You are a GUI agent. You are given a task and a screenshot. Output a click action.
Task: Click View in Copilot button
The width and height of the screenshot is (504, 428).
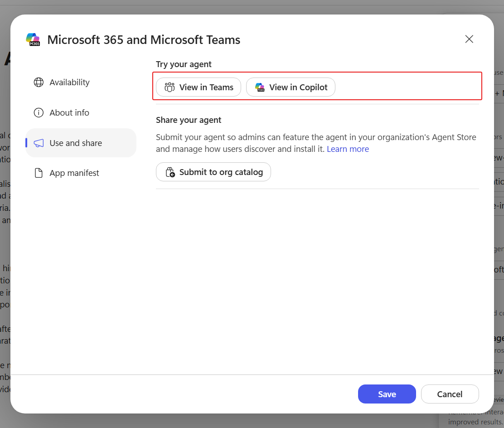291,87
